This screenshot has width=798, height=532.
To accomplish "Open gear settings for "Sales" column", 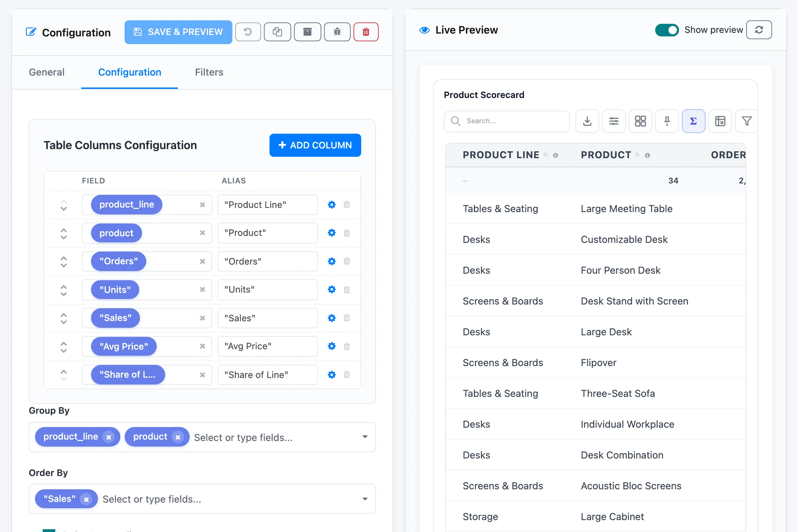I will pos(331,318).
